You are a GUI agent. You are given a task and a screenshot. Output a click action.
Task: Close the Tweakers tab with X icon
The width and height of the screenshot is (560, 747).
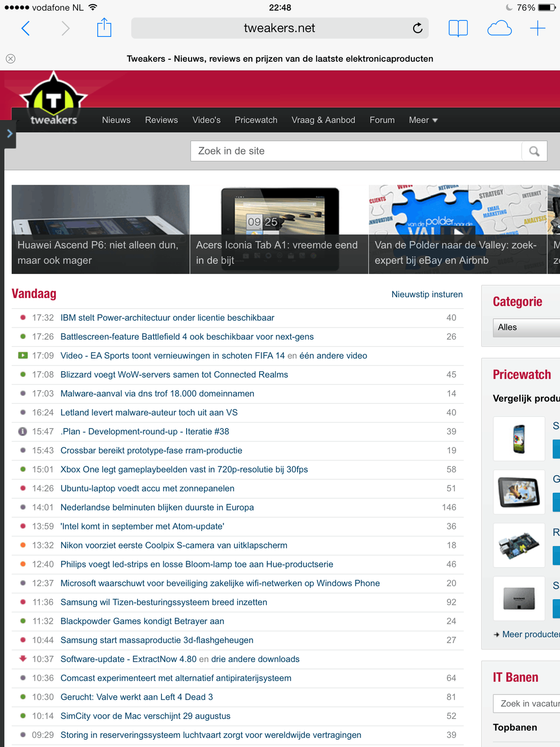point(11,59)
